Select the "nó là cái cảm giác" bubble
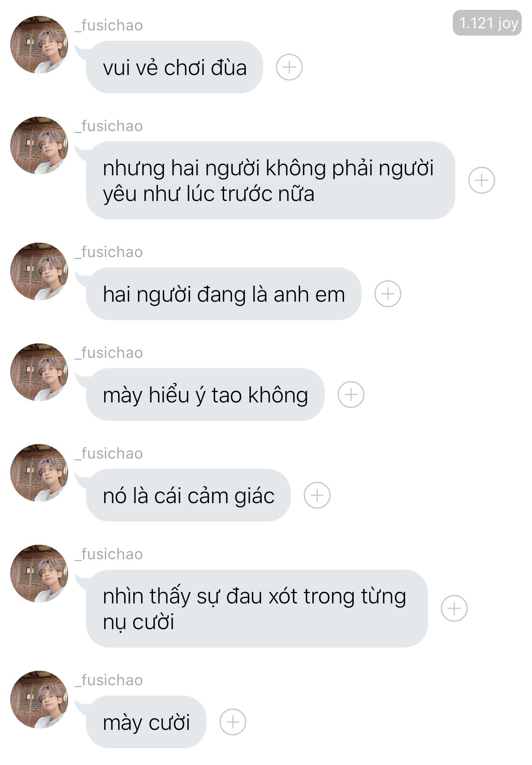532x765 pixels. pos(188,495)
